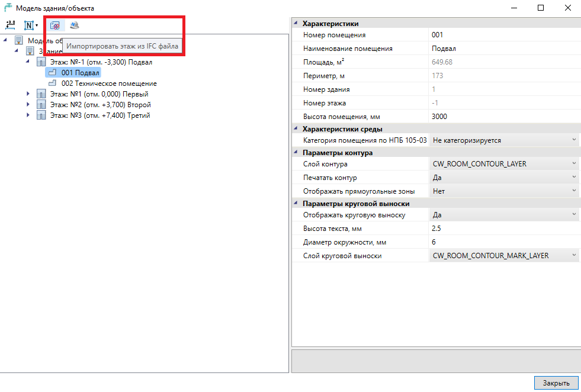The height and width of the screenshot is (392, 581).
Task: Collapse floor №-1 Подвал node
Action: (x=28, y=61)
